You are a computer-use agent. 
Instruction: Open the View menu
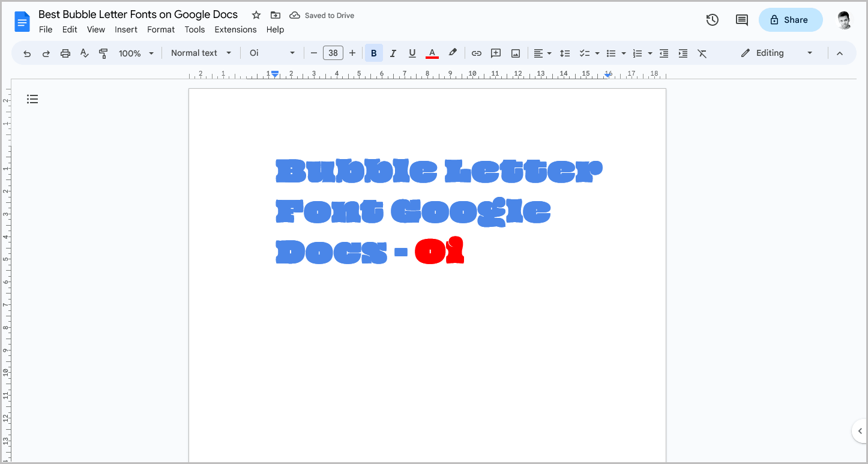click(96, 29)
